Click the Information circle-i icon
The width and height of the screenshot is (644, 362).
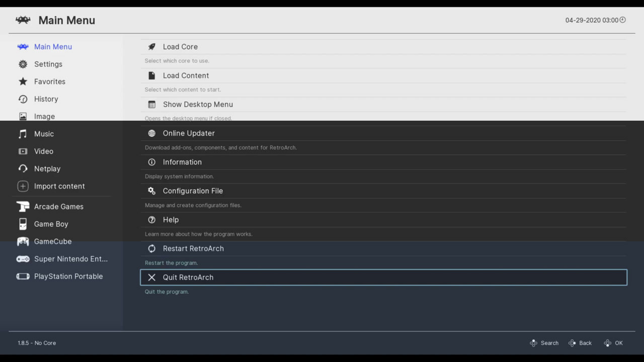(x=152, y=162)
